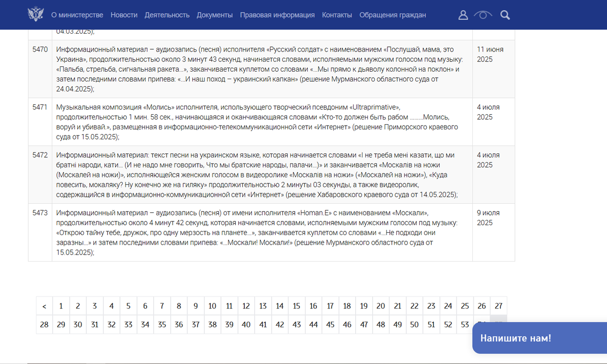Go to page 27 in pagination
Image resolution: width=607 pixels, height=364 pixels.
click(x=498, y=306)
